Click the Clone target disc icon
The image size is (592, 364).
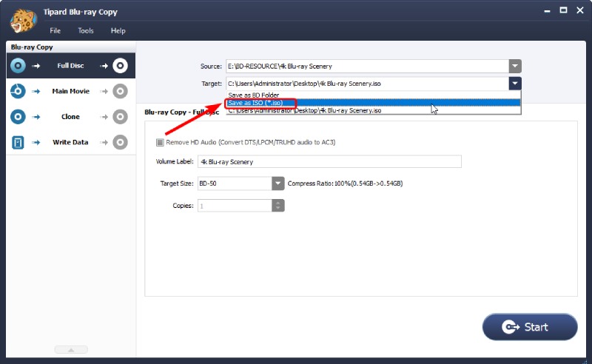pos(120,117)
